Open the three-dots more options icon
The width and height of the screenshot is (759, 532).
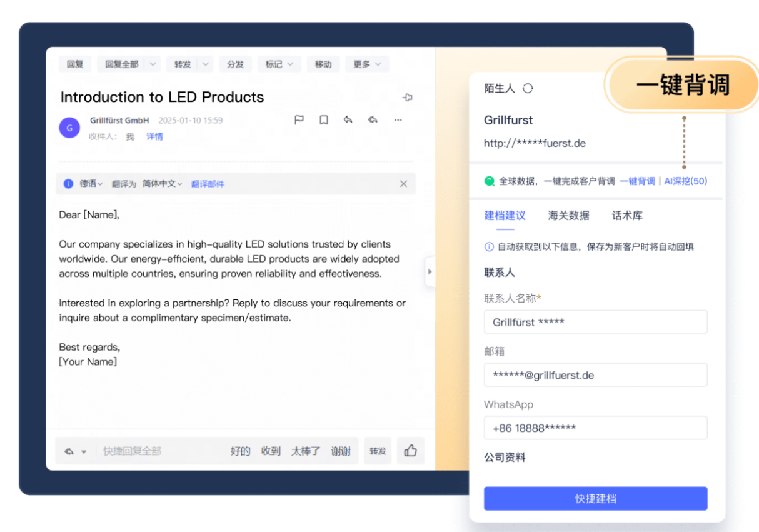[398, 120]
